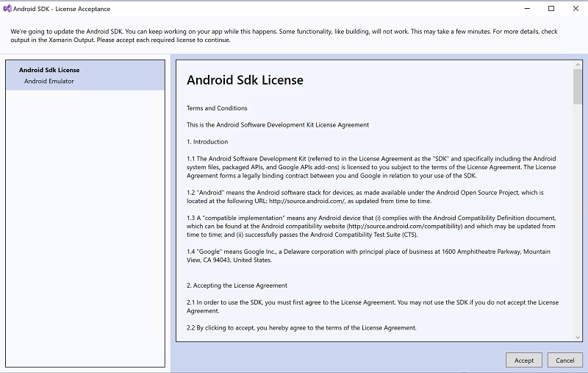Viewport: 588px width, 373px height.
Task: Click the http://source.android.com/ URL text
Action: (x=306, y=201)
